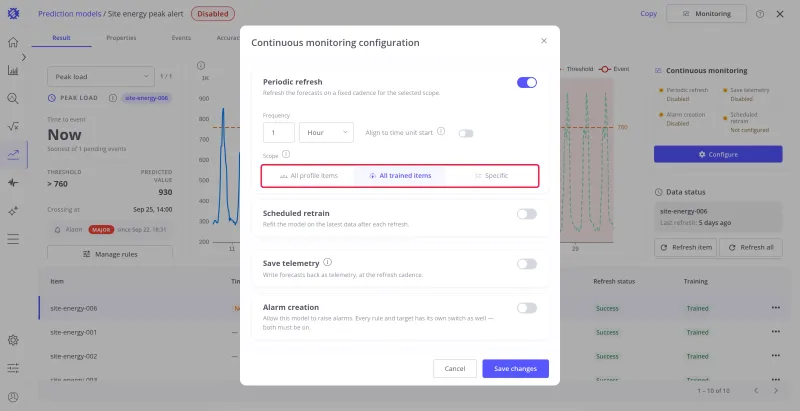The image size is (800, 411).
Task: Click the frequency number input field
Action: tap(279, 133)
